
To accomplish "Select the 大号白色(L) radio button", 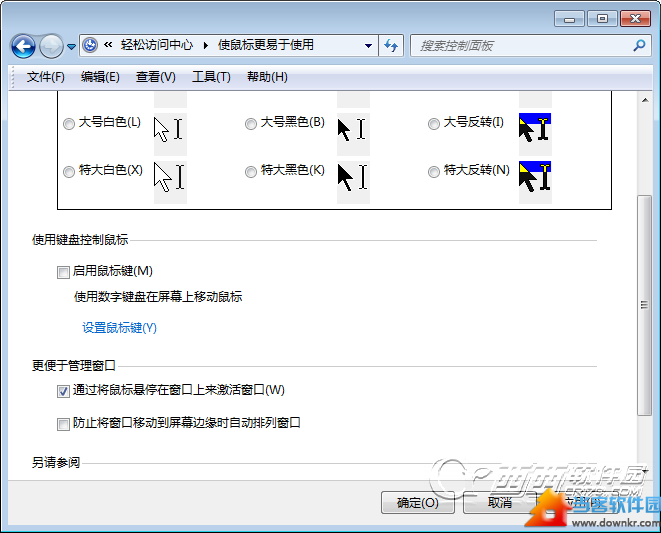I will [x=69, y=124].
